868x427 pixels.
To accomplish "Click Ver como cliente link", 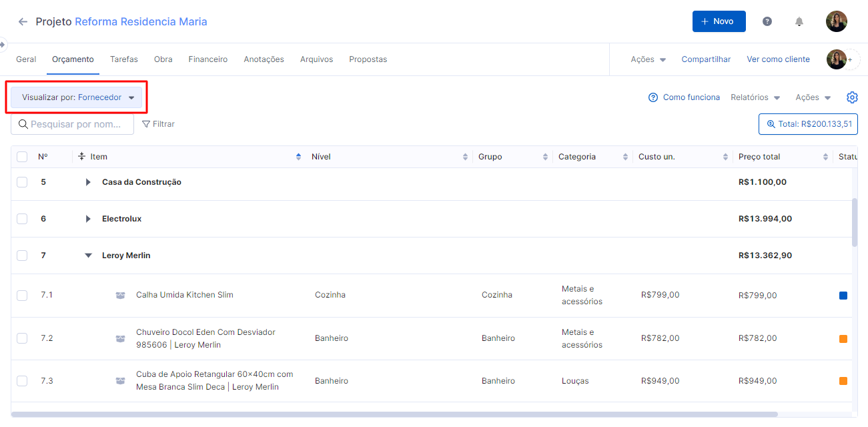I will (779, 59).
